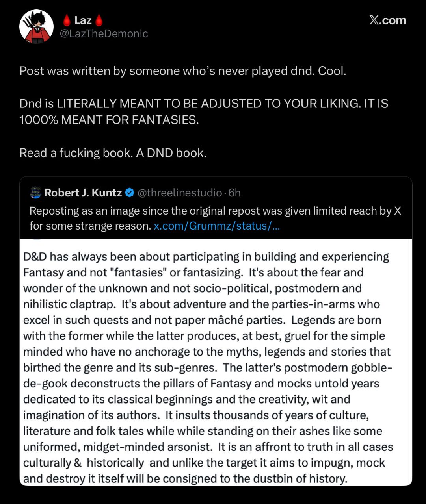Click the final line mentioning 'A DND book'
426x504 pixels.
pos(113,152)
